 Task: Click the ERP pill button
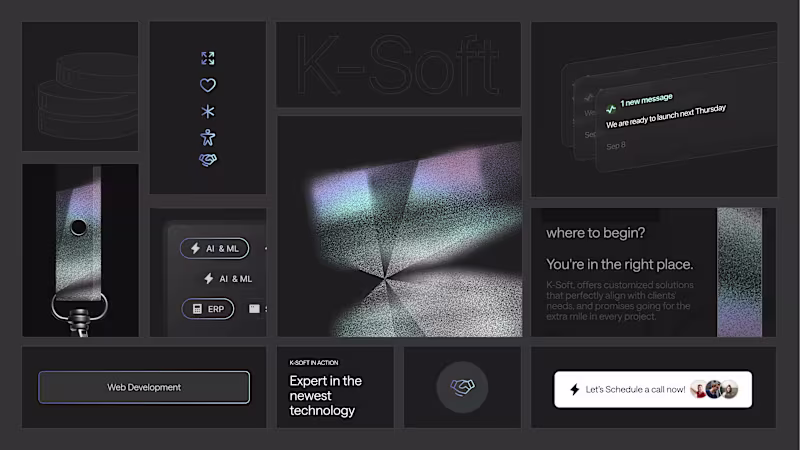(208, 309)
